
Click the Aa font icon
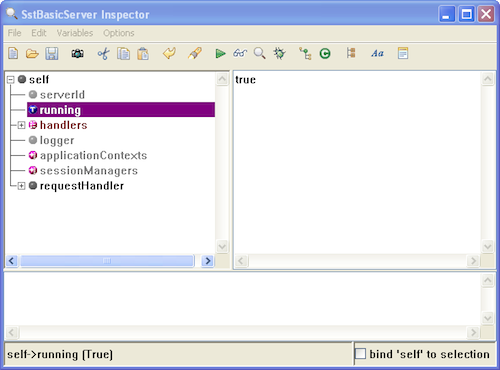377,53
